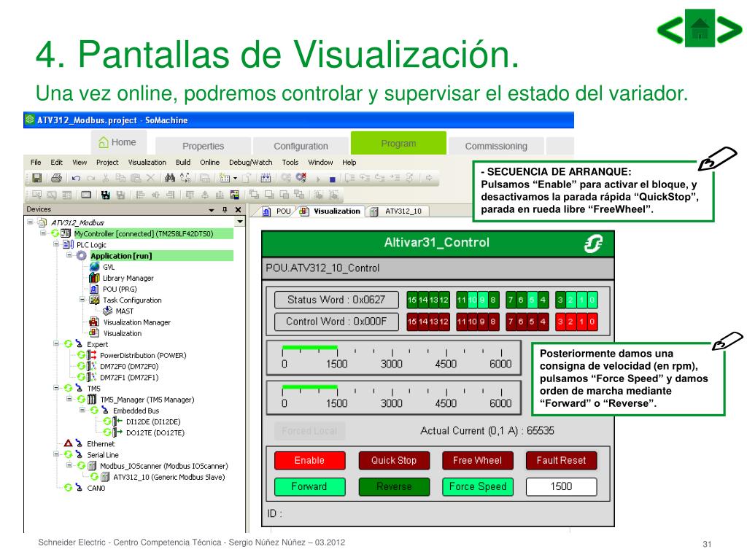Image resolution: width=747 pixels, height=560 pixels.
Task: Click the Start play triangle icon
Action: click(318, 179)
